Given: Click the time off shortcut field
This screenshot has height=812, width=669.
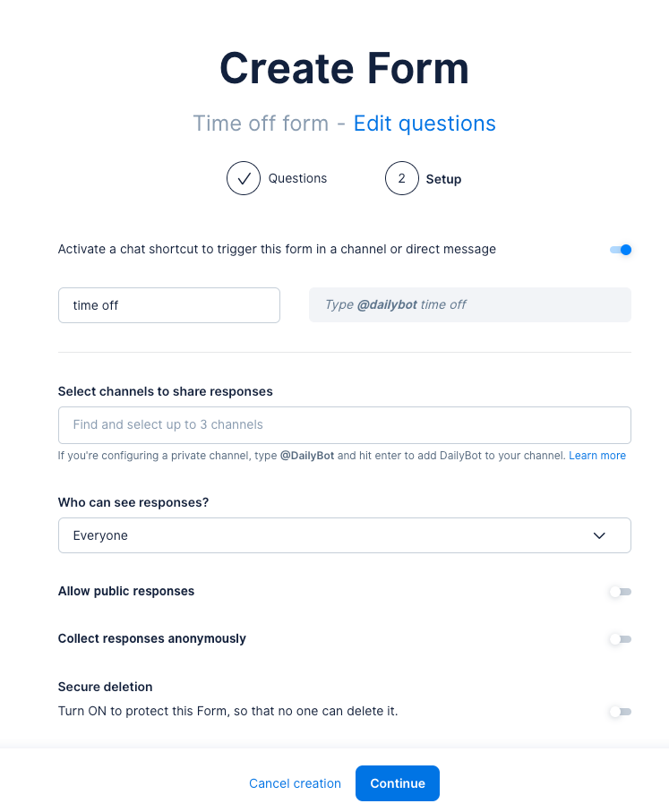Looking at the screenshot, I should 168,305.
